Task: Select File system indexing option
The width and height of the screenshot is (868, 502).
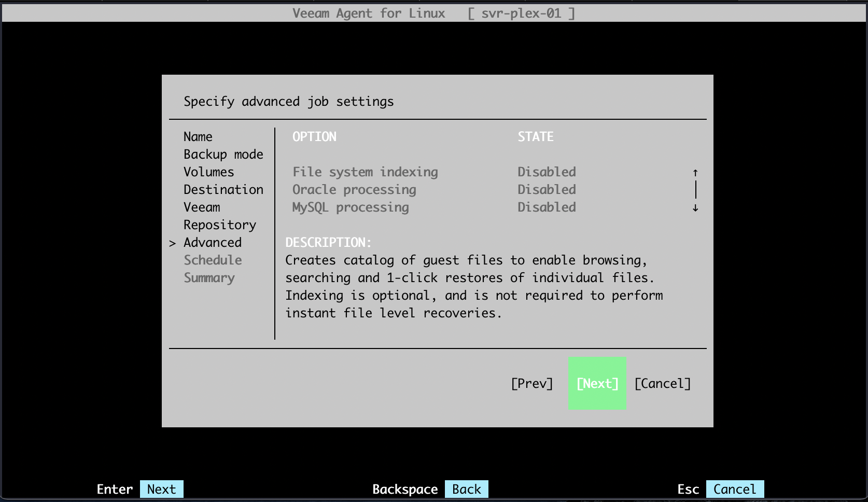Action: 365,172
